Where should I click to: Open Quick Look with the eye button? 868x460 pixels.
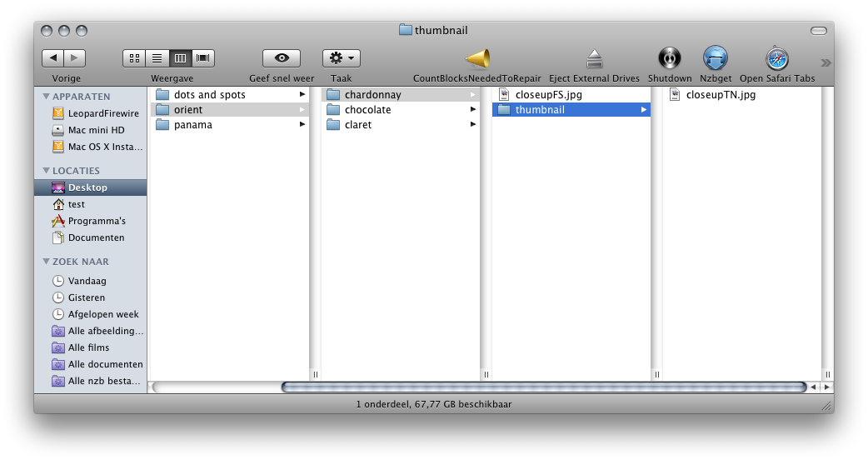282,57
